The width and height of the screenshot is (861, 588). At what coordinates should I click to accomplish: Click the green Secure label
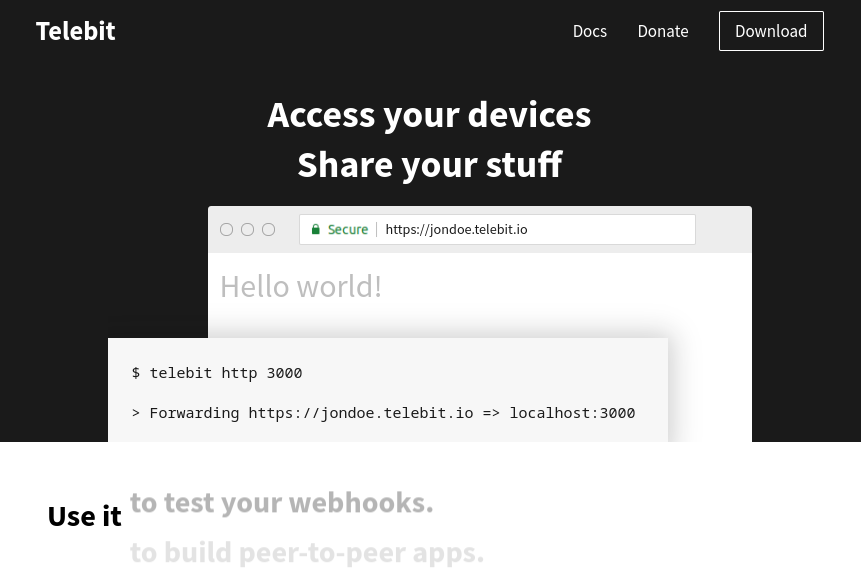pos(348,229)
